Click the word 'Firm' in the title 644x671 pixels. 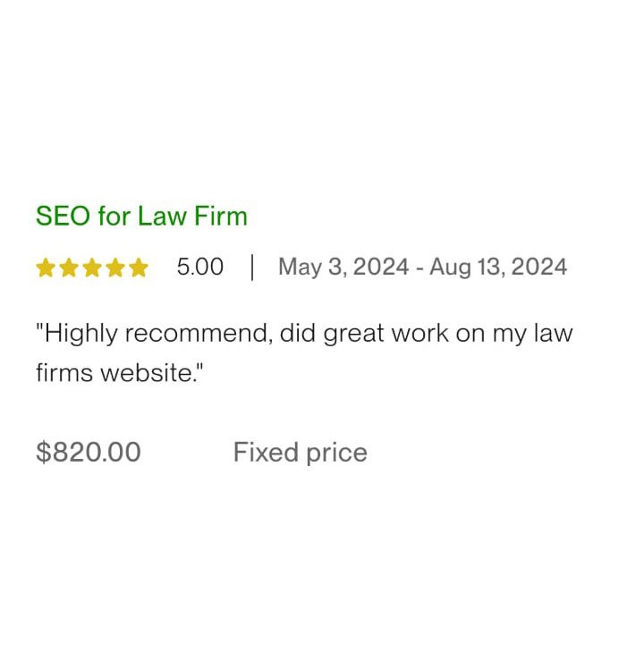click(221, 216)
